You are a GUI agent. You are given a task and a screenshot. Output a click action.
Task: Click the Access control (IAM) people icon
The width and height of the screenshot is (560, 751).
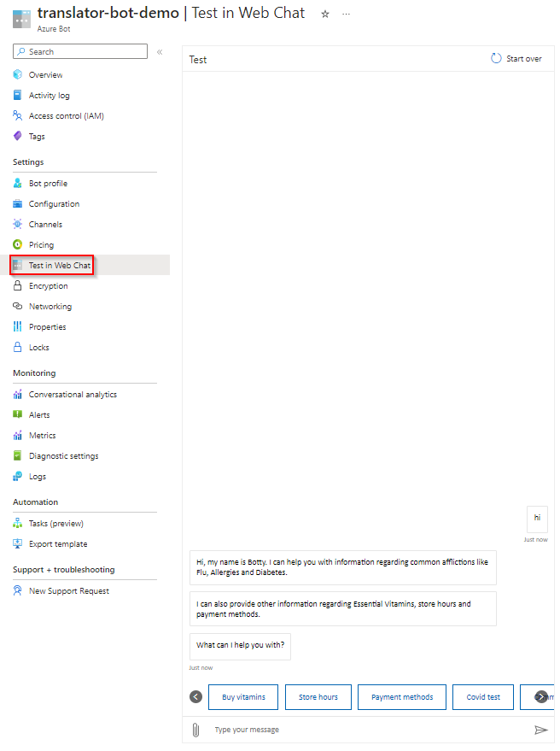tap(18, 115)
